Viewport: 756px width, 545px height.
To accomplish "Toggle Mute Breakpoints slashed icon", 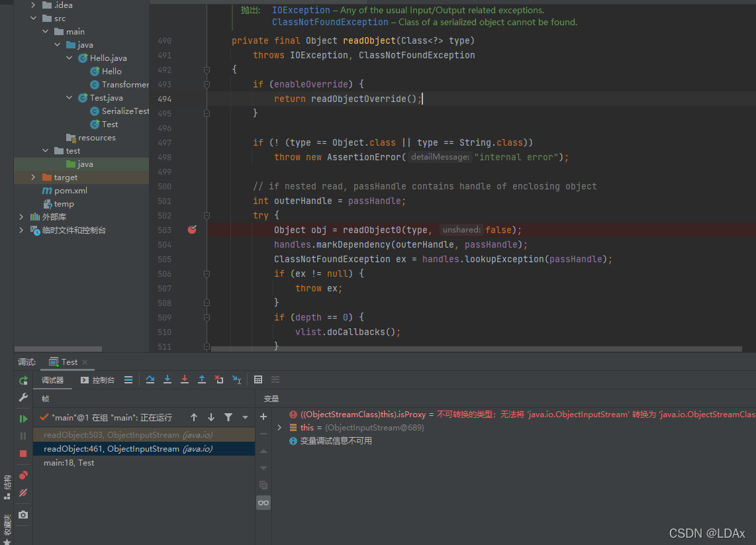I will coord(23,493).
